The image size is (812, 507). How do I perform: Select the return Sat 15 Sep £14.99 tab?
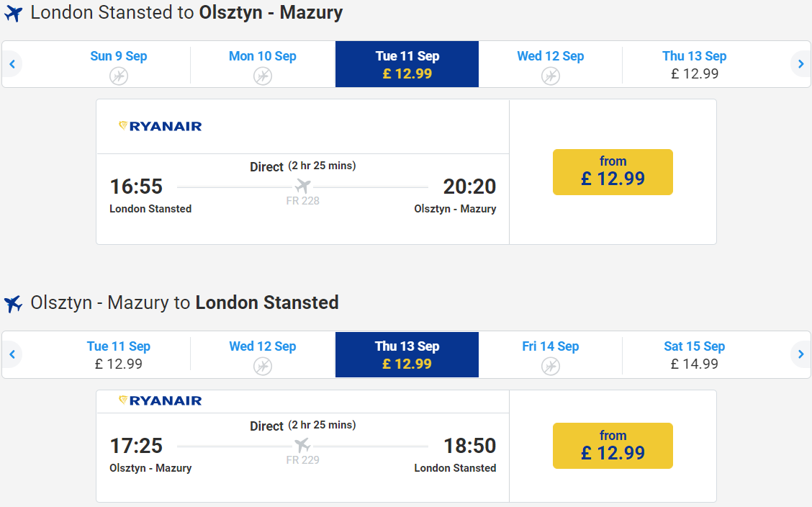(695, 355)
